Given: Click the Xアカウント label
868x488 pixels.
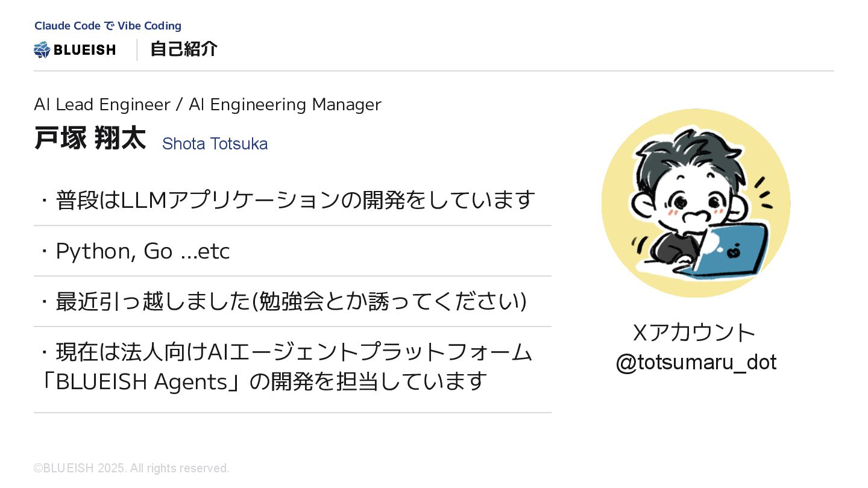Looking at the screenshot, I should [694, 333].
